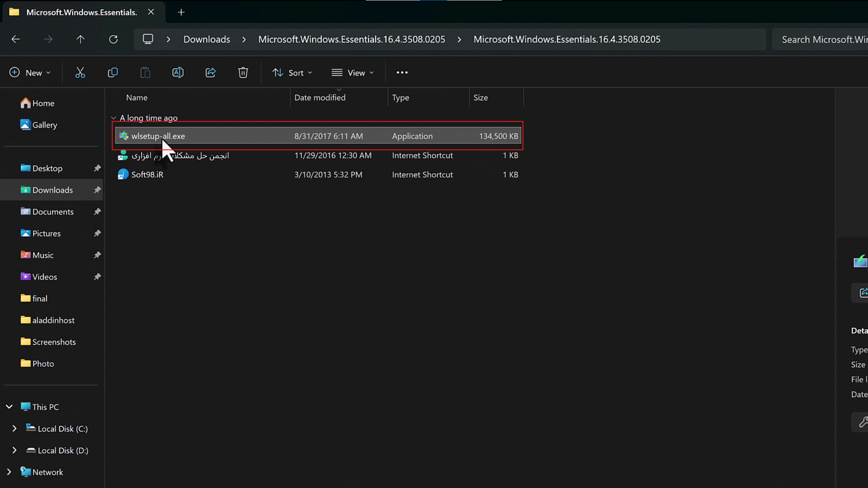Click the pin icon beside Videos
The width and height of the screenshot is (868, 488).
click(x=97, y=277)
